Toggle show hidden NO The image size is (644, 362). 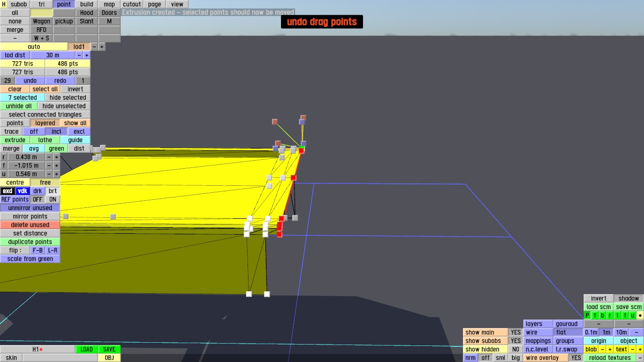click(x=516, y=349)
